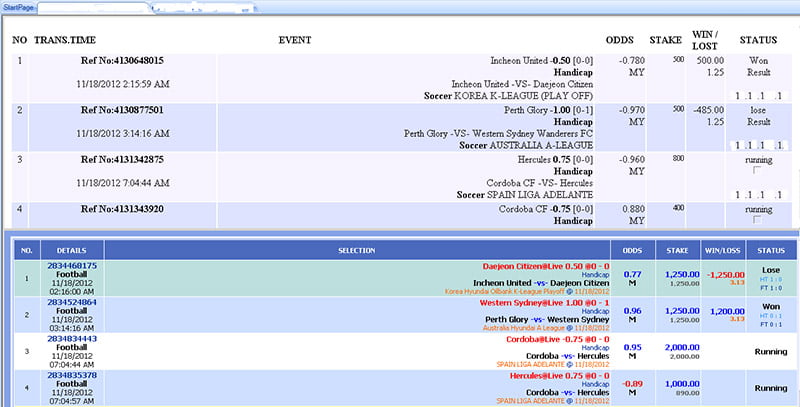Image resolution: width=800 pixels, height=407 pixels.
Task: Click the stake 2,000.00 in blue
Action: 682,347
